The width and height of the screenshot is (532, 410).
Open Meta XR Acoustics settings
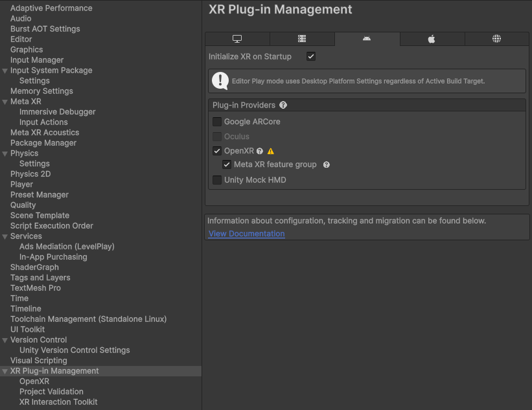45,133
